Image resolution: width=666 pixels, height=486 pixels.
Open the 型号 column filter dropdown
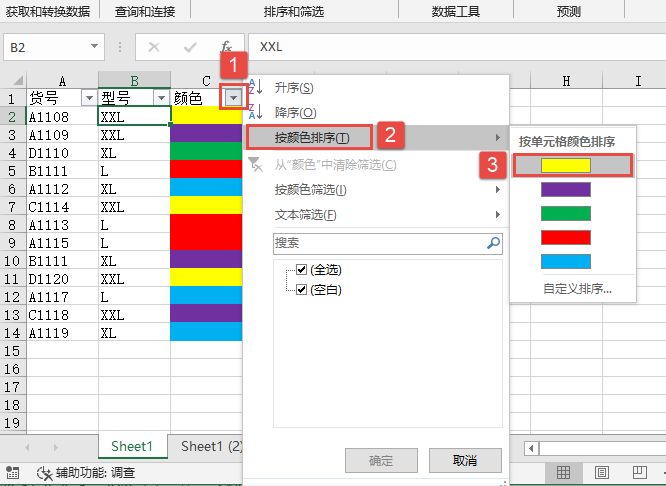[x=160, y=98]
